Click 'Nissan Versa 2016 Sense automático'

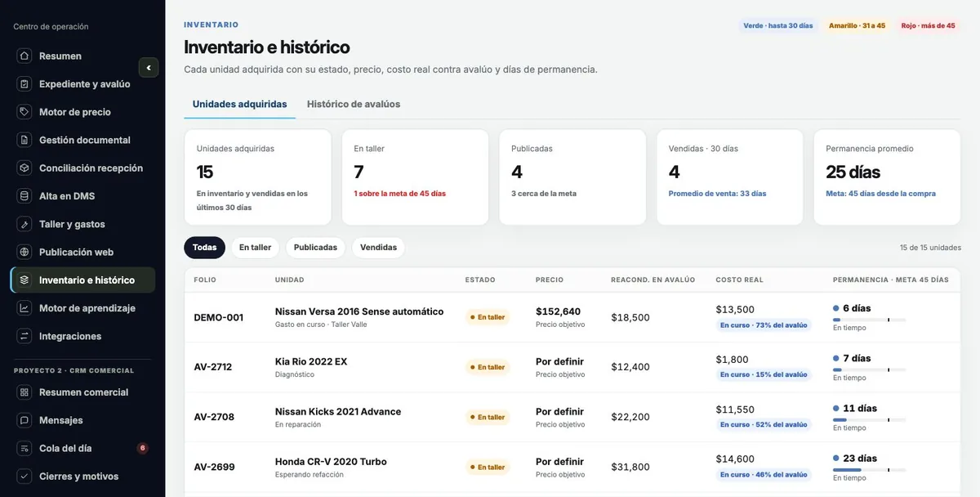coord(359,311)
